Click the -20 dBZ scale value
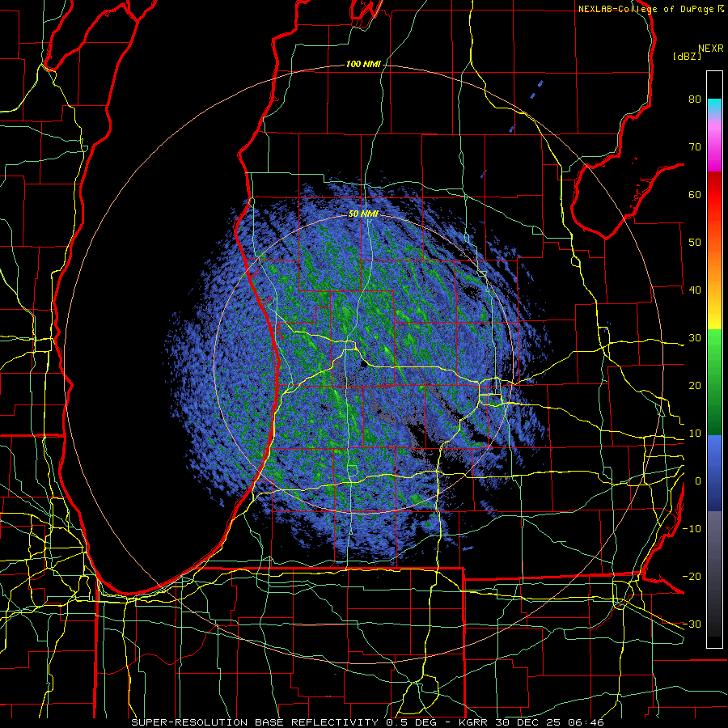 pos(692,576)
